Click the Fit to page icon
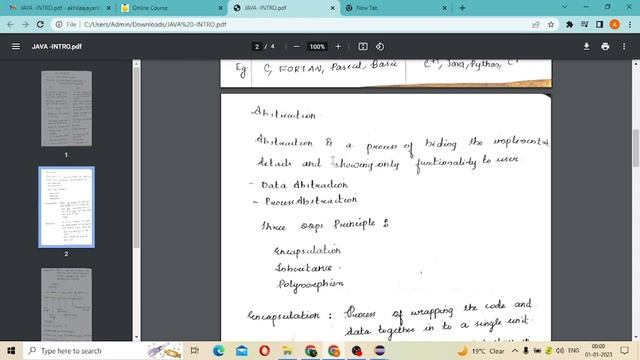 coord(363,47)
